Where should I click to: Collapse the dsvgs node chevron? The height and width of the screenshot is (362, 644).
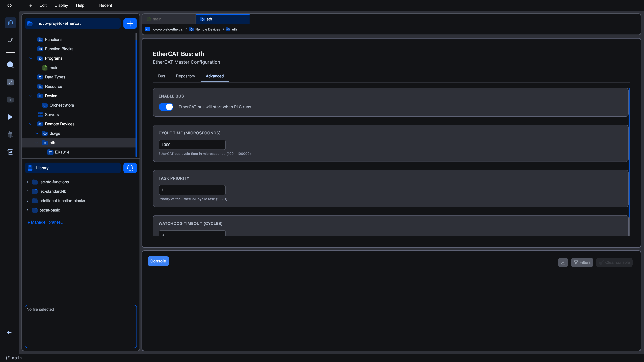tap(37, 133)
